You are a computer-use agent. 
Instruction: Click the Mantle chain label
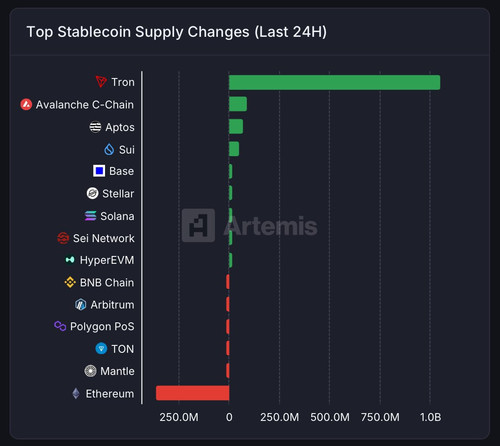click(x=117, y=371)
